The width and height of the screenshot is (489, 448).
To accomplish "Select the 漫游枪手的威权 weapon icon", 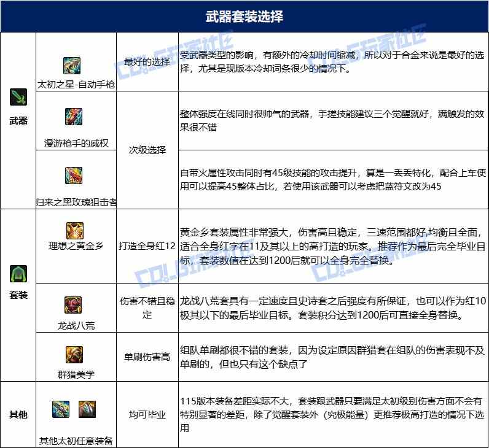I will click(74, 117).
